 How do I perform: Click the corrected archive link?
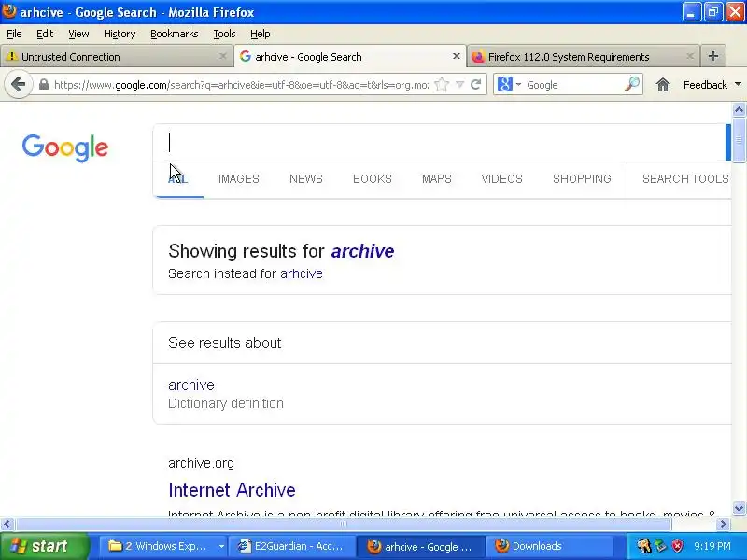[x=362, y=251]
